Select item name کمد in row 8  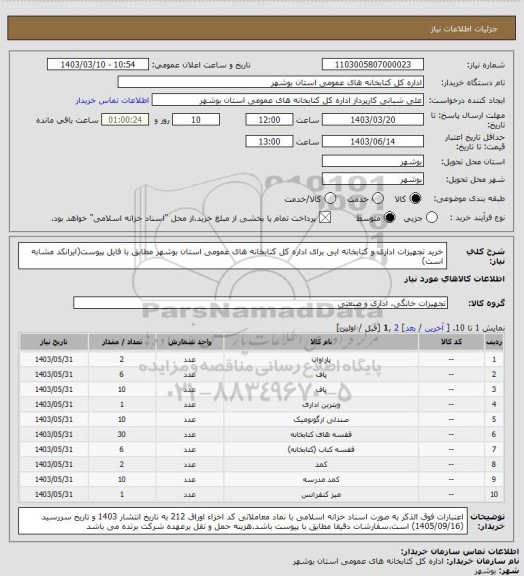point(321,464)
